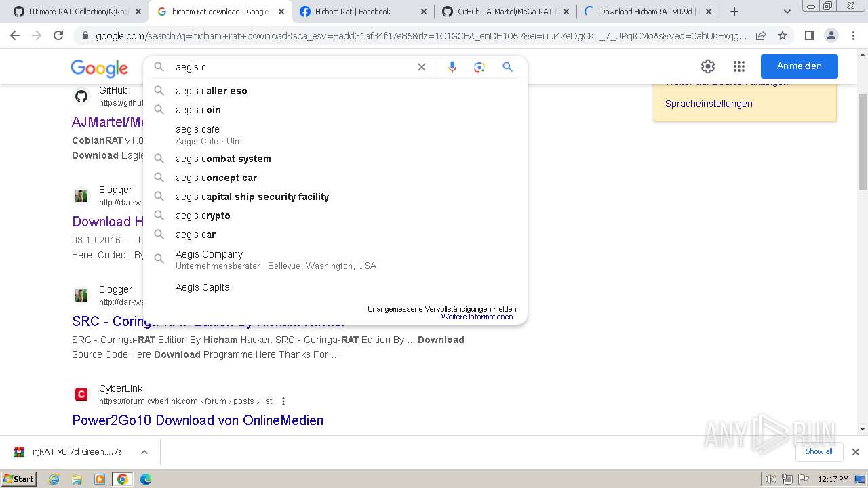Open Chrome profile avatar menu
This screenshot has height=488, width=868.
pos(831,35)
